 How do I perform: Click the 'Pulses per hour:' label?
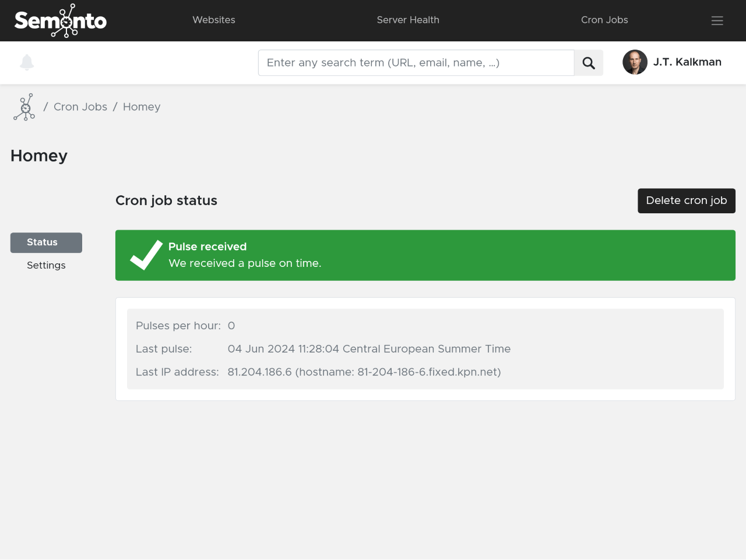point(178,326)
